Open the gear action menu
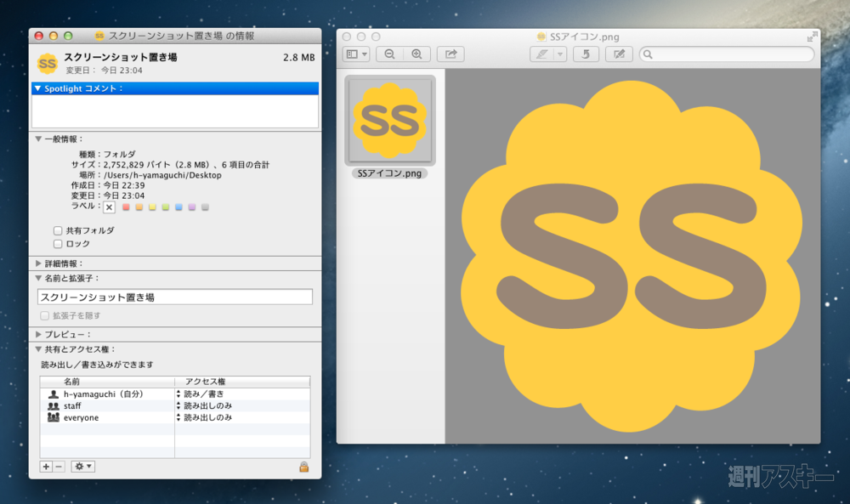 (83, 467)
